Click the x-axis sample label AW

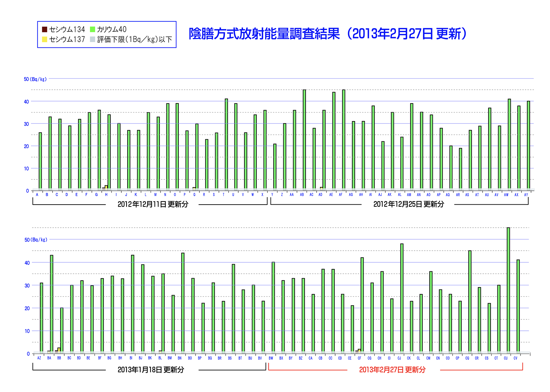click(x=506, y=195)
